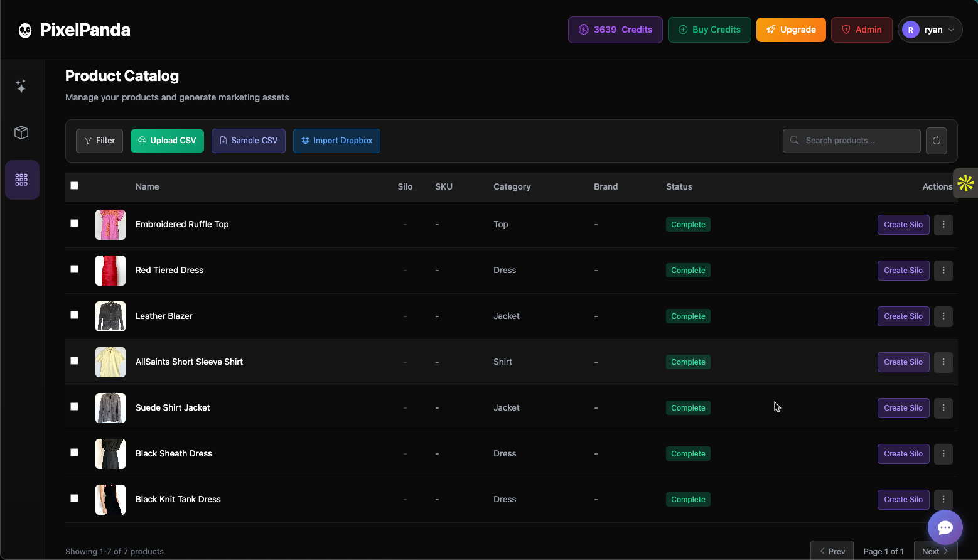The height and width of the screenshot is (560, 978).
Task: Click the 3639 Credits badge
Action: pos(615,30)
